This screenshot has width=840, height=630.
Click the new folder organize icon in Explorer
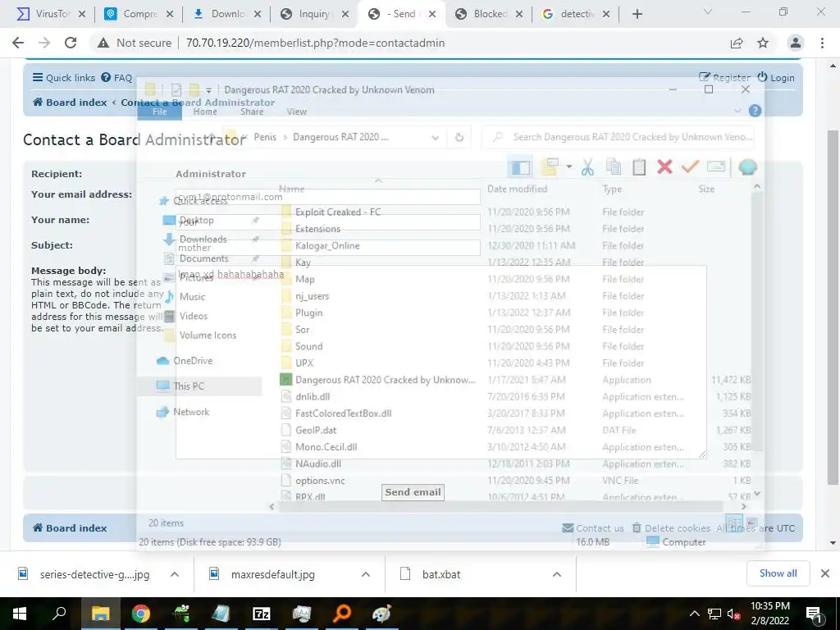point(550,167)
